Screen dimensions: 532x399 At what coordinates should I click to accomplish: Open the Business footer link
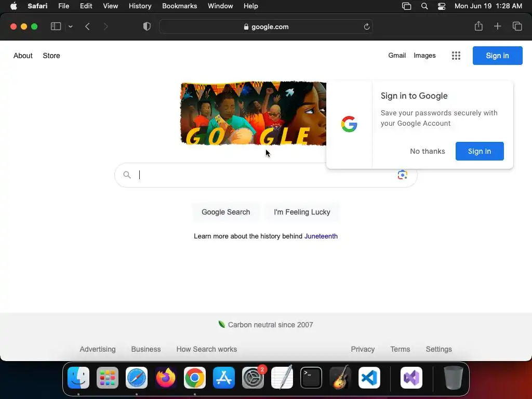tap(146, 349)
